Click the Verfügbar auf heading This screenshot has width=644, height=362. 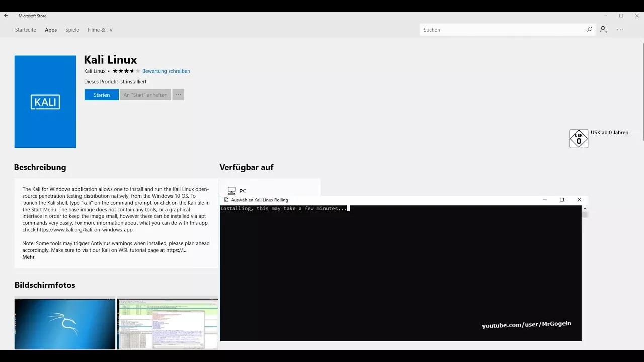coord(247,167)
